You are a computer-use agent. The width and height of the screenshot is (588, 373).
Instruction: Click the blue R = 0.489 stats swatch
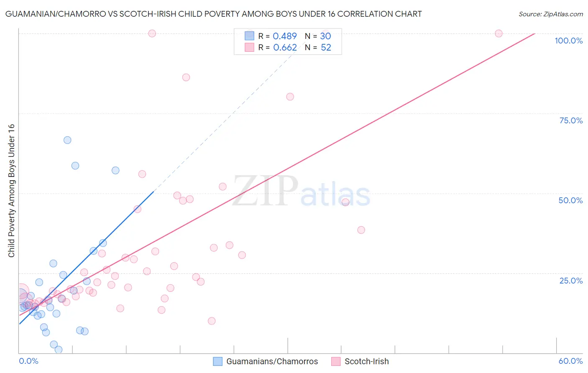pos(250,36)
